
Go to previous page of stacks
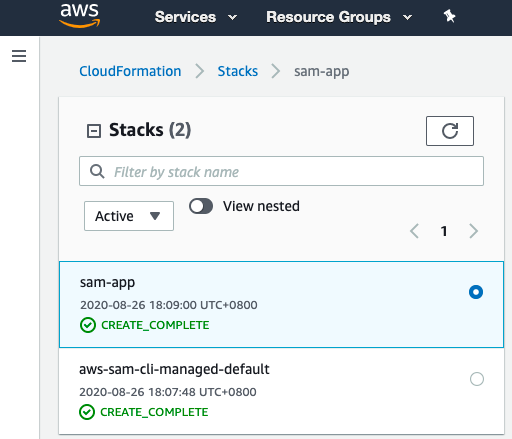click(414, 231)
